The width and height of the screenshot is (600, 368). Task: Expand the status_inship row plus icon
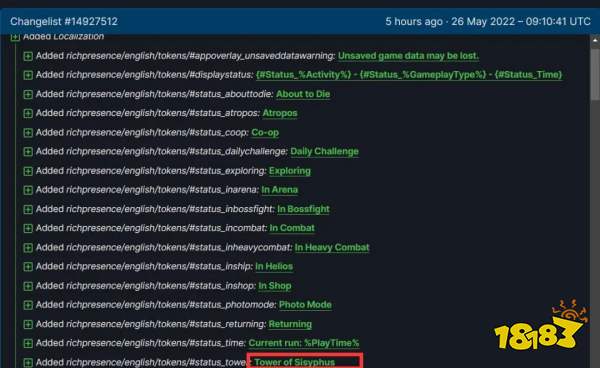pyautogui.click(x=28, y=267)
